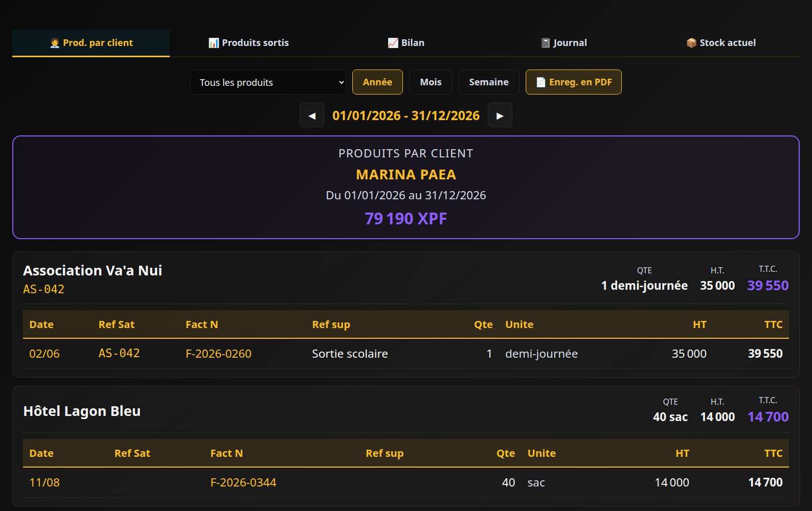Switch to the Produits sortis tab
The image size is (812, 511).
coord(249,43)
